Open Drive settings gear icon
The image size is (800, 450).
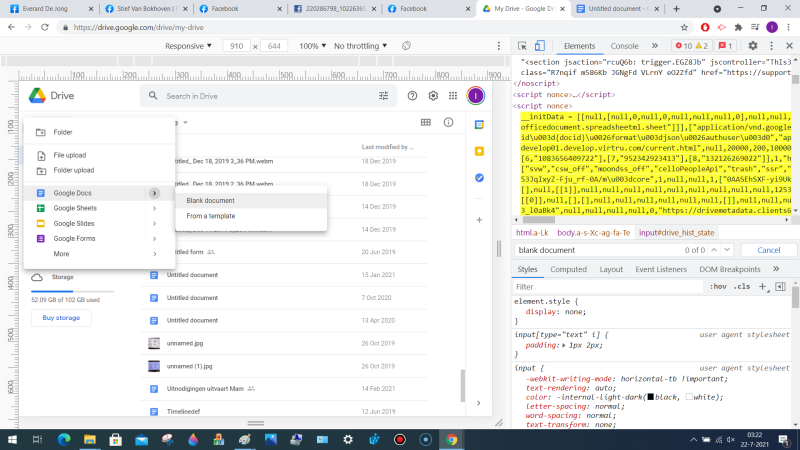(433, 96)
